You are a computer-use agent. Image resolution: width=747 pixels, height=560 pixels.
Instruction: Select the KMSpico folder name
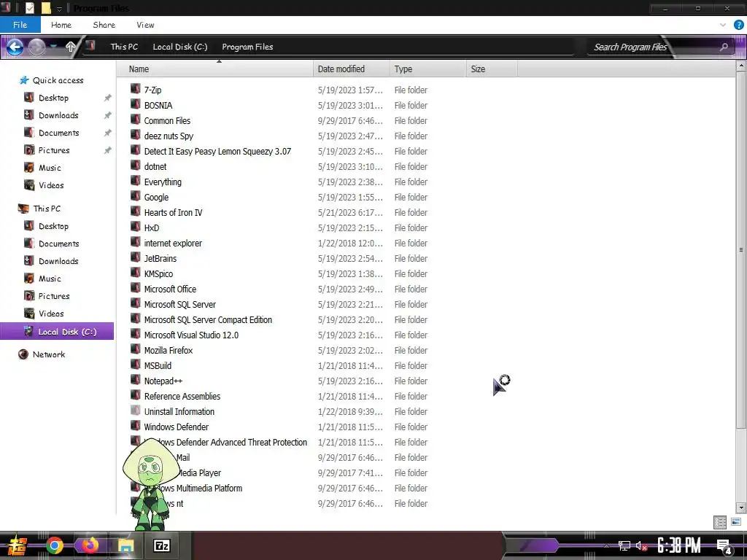click(158, 274)
